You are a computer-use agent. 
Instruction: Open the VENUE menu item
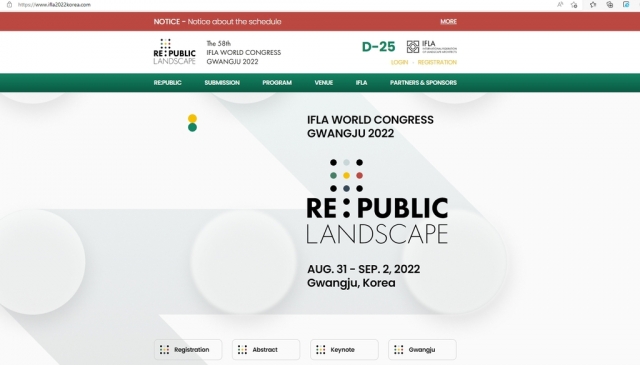tap(324, 82)
